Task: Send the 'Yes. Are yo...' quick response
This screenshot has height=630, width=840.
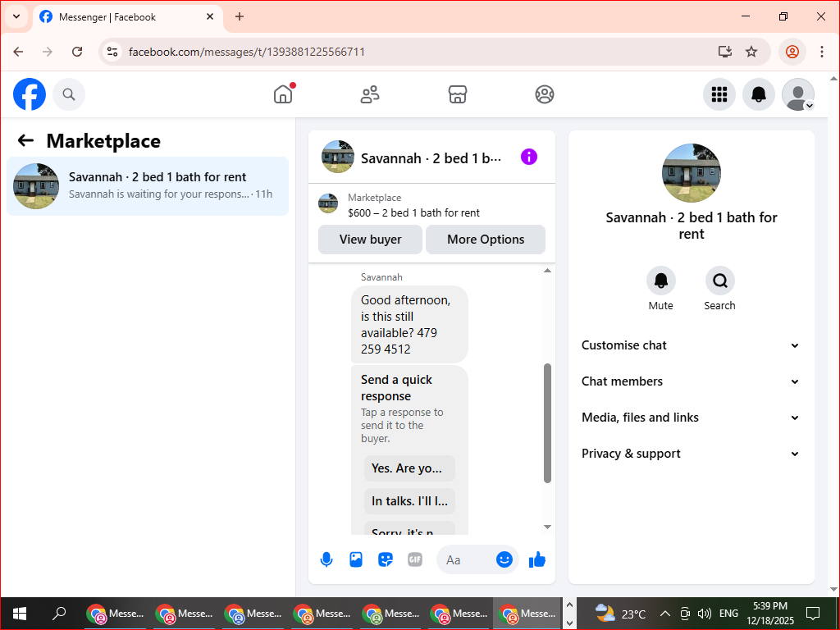Action: pos(409,468)
